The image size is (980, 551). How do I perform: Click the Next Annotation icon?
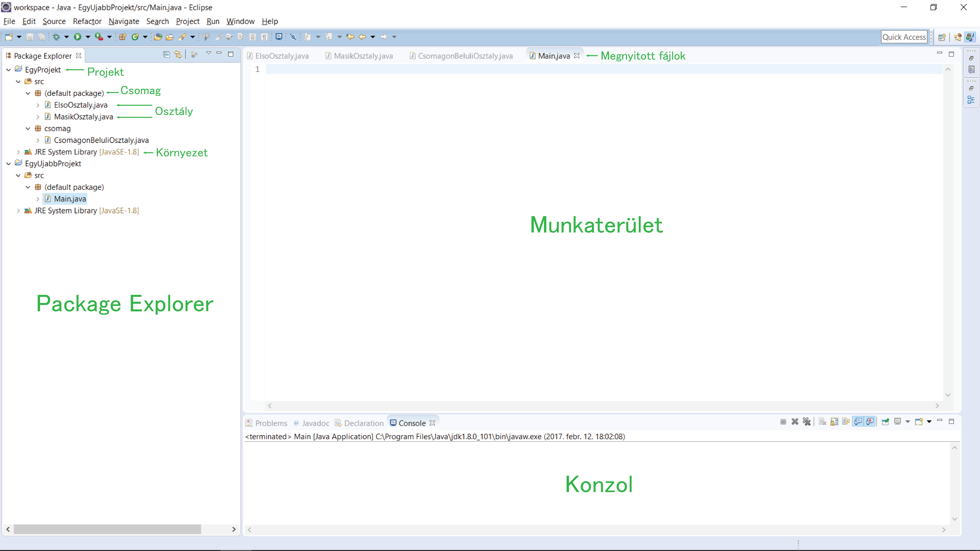coord(307,37)
